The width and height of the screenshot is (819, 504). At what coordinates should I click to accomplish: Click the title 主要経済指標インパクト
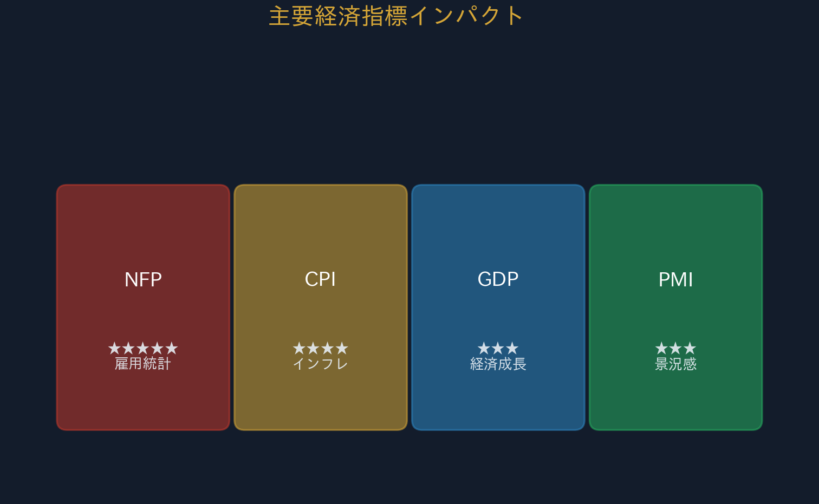click(x=396, y=16)
